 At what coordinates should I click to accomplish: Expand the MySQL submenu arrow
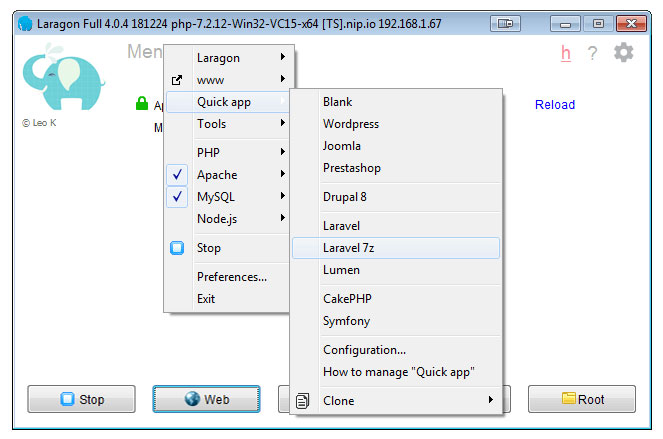[x=282, y=195]
